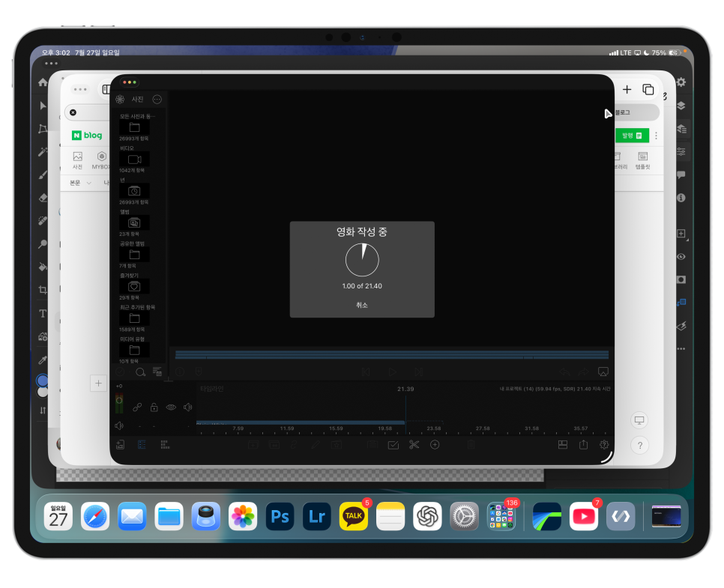This screenshot has height=588, width=724.
Task: Clear address bar with X button
Action: click(x=73, y=112)
